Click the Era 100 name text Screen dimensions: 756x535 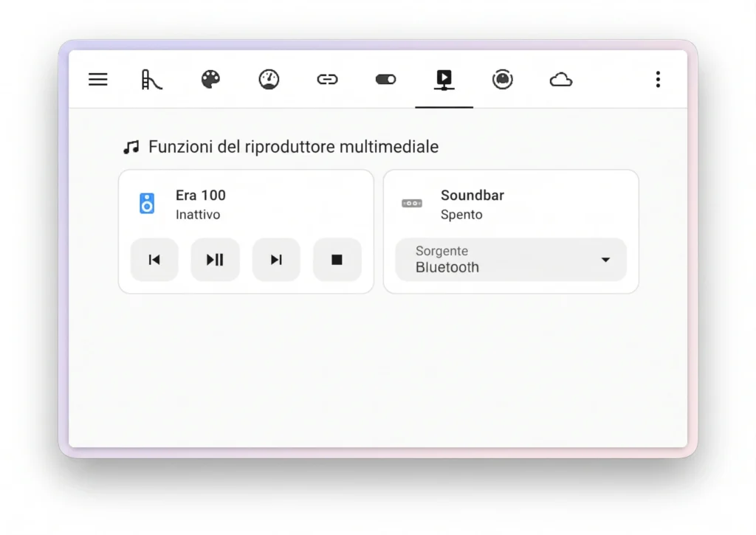point(201,196)
